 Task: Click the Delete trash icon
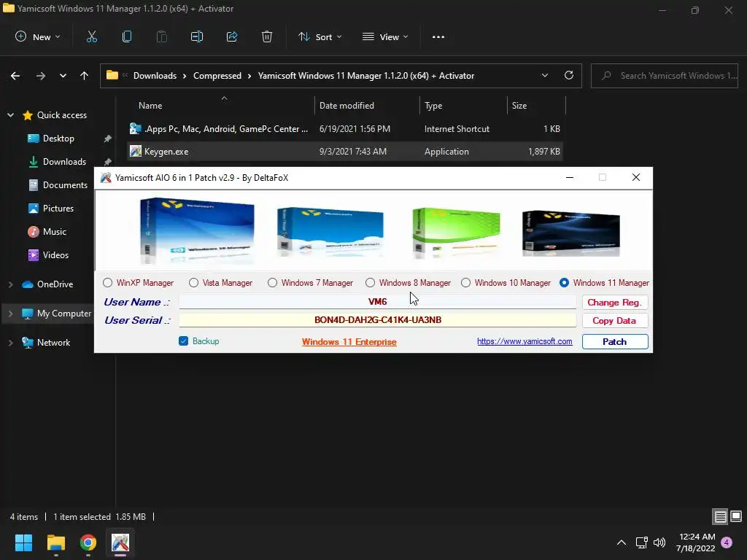pyautogui.click(x=267, y=36)
